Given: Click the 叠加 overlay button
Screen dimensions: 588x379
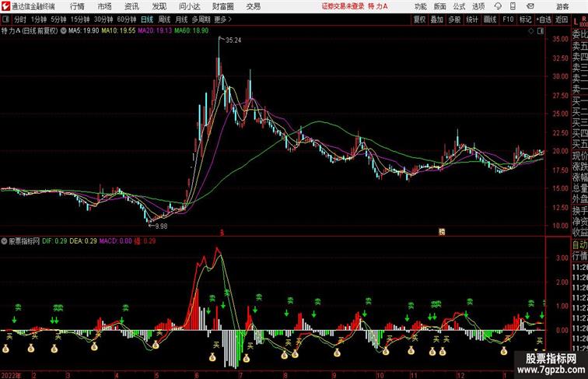Looking at the screenshot, I should [437, 19].
